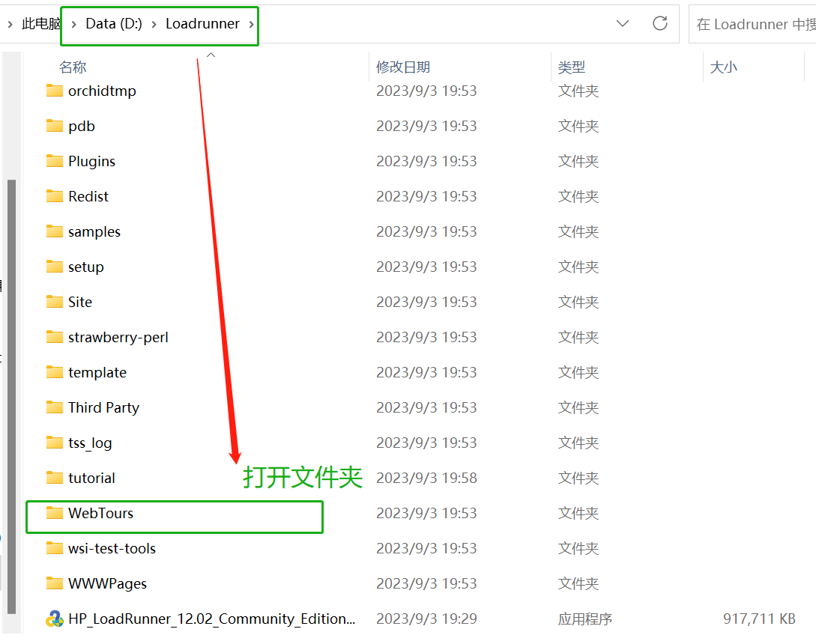Select the WWWPages folder name
Screen dimensions: 816x644
108,583
